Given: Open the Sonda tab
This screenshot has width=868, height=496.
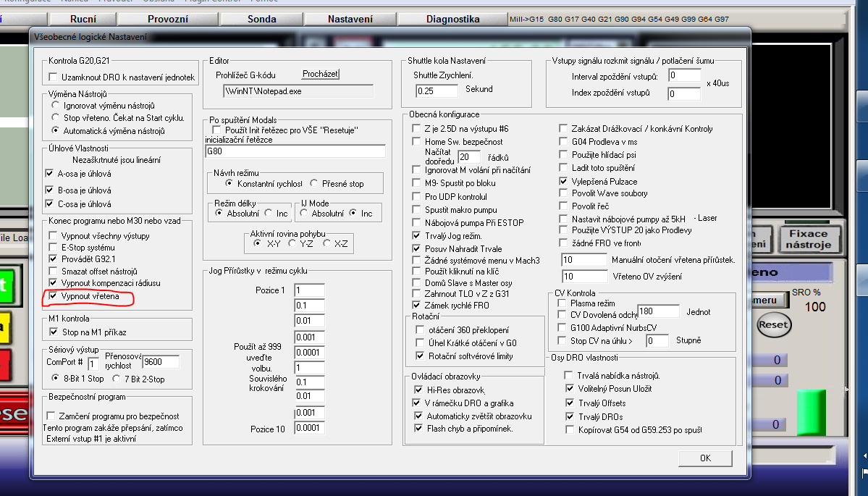Looking at the screenshot, I should 261,19.
